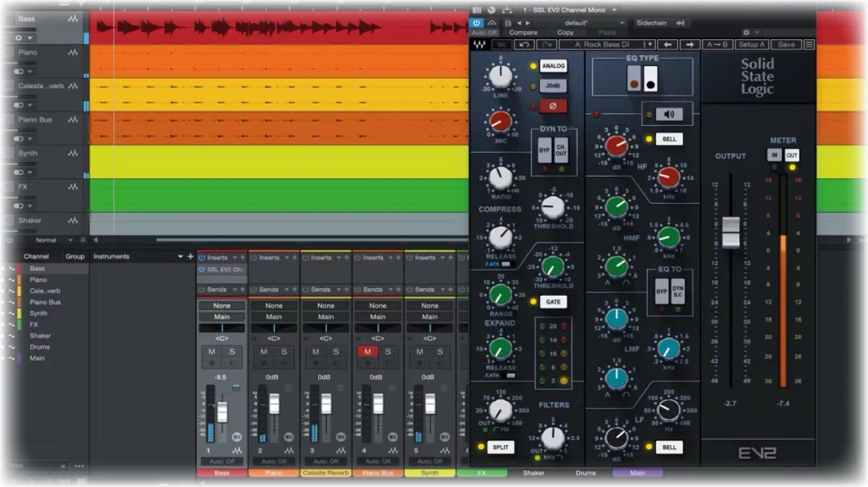The image size is (868, 487).
Task: Open the Bass channel Inserts dropdown arrow
Action: [x=235, y=258]
